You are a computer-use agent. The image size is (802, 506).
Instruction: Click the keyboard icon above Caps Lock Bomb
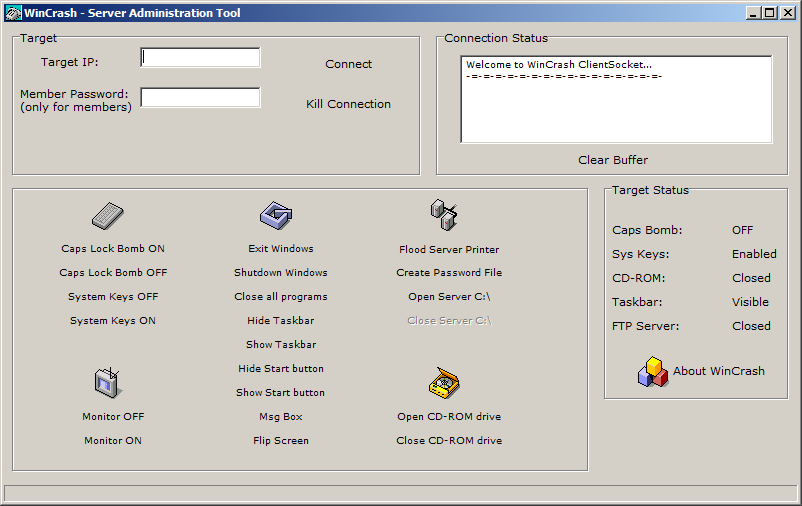pyautogui.click(x=107, y=216)
